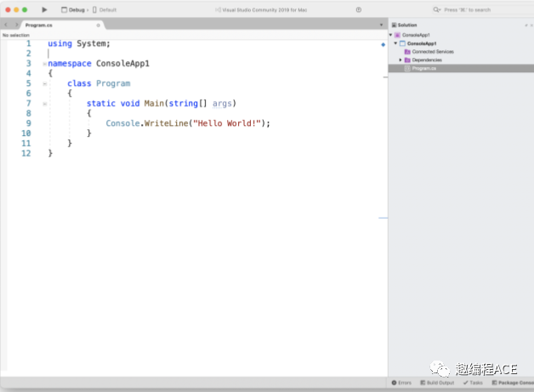
Task: Click the Connected Services folder icon
Action: [407, 52]
